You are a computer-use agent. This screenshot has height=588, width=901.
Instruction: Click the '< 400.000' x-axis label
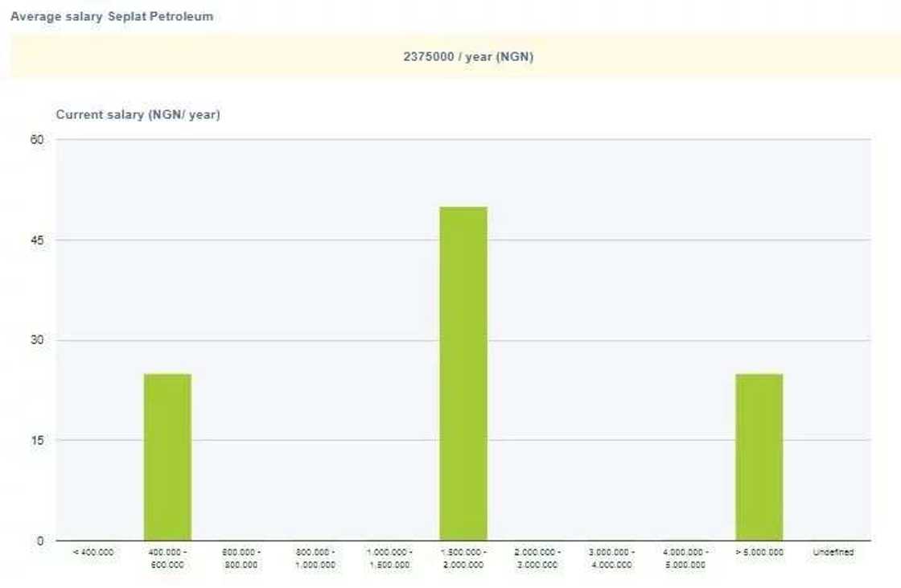[93, 553]
